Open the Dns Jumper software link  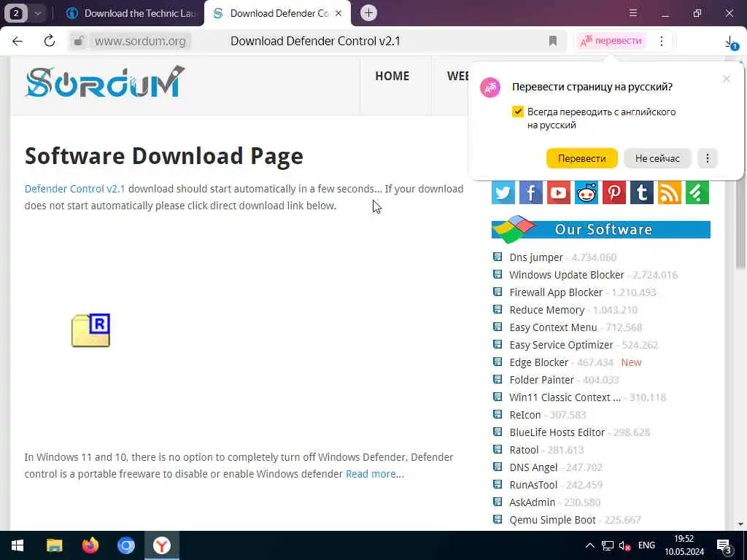pyautogui.click(x=536, y=257)
